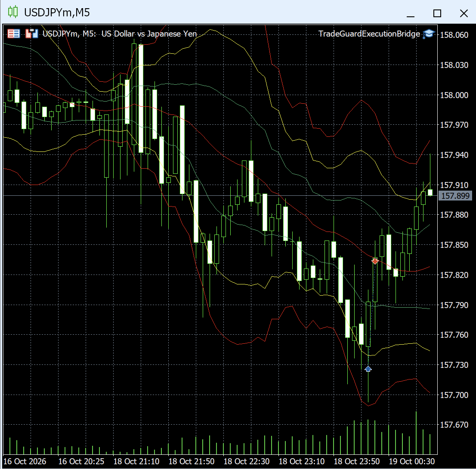
Task: Click the 157.700 price scale label
Action: coord(454,395)
